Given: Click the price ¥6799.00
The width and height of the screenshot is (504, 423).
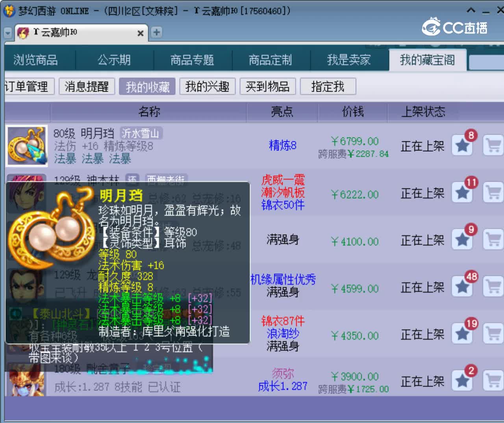Looking at the screenshot, I should coord(355,141).
